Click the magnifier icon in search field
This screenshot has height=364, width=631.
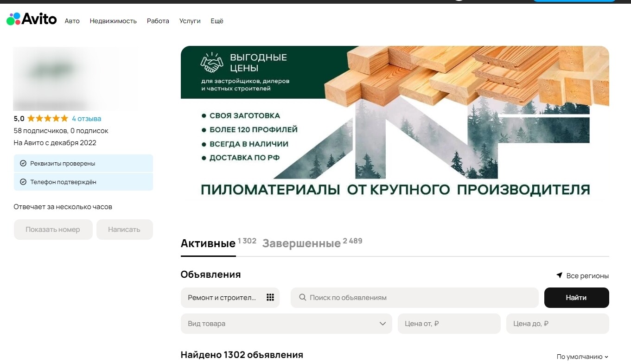point(302,298)
